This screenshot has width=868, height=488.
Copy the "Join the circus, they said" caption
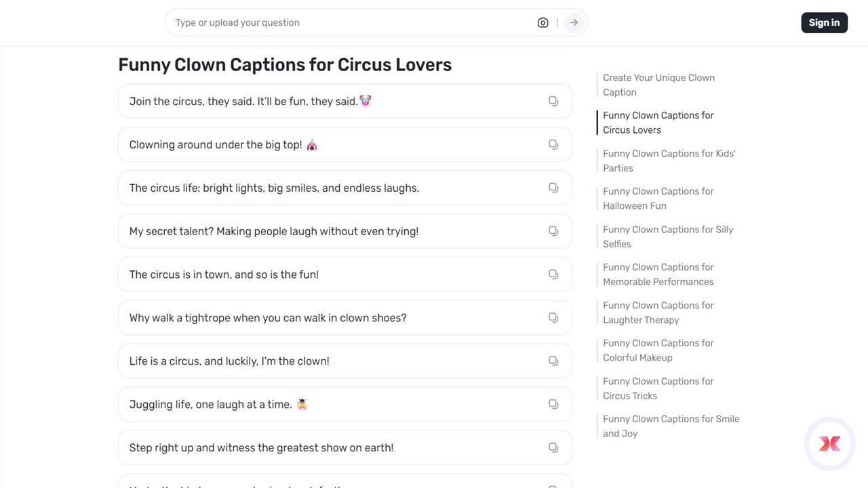click(553, 101)
